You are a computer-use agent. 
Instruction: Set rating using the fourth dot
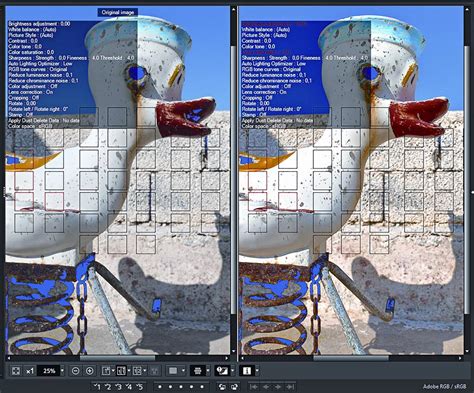[191, 387]
